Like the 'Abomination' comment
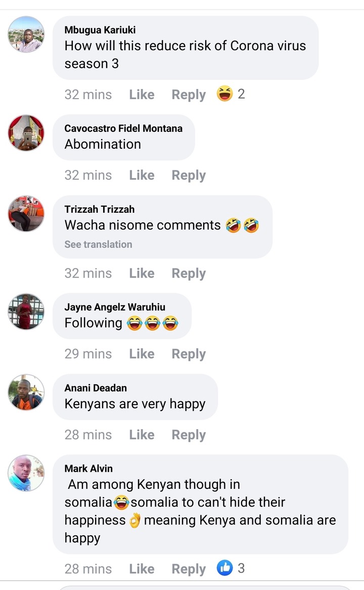Image resolution: width=364 pixels, height=590 pixels. click(142, 175)
